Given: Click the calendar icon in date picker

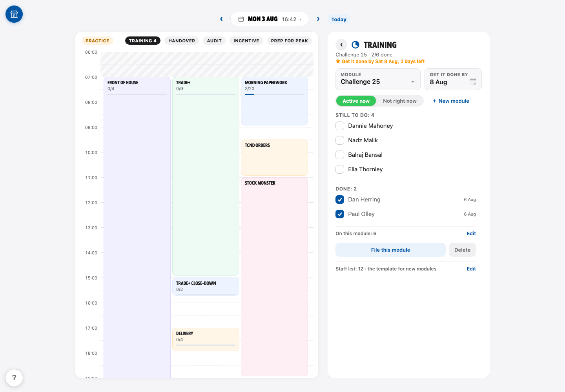Looking at the screenshot, I should point(241,19).
